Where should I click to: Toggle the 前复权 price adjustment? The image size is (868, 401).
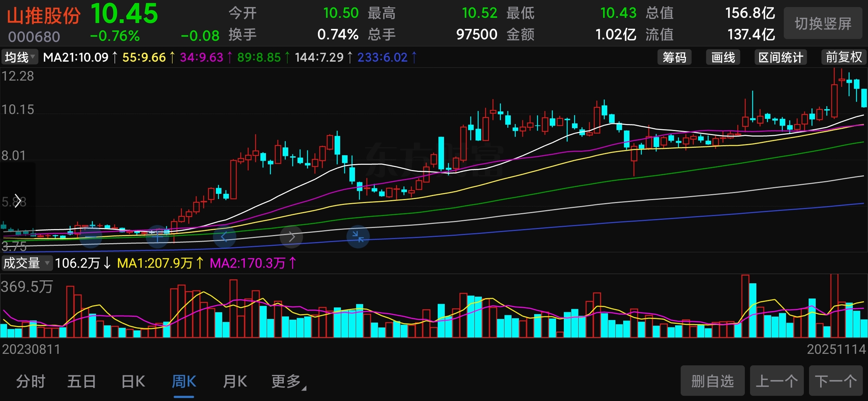tap(844, 57)
